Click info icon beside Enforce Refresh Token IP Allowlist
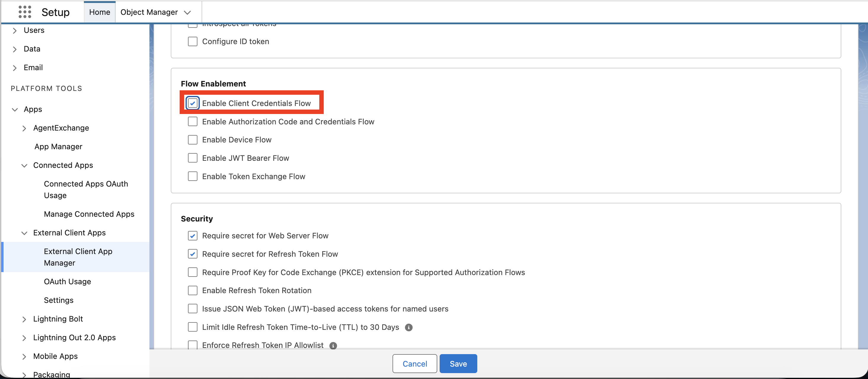 tap(333, 346)
